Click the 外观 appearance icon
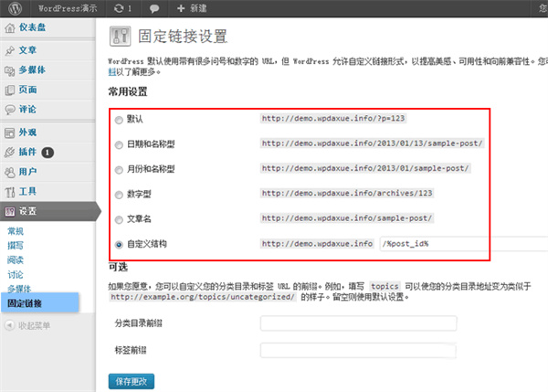Viewport: 548px width, 392px height. tap(10, 132)
